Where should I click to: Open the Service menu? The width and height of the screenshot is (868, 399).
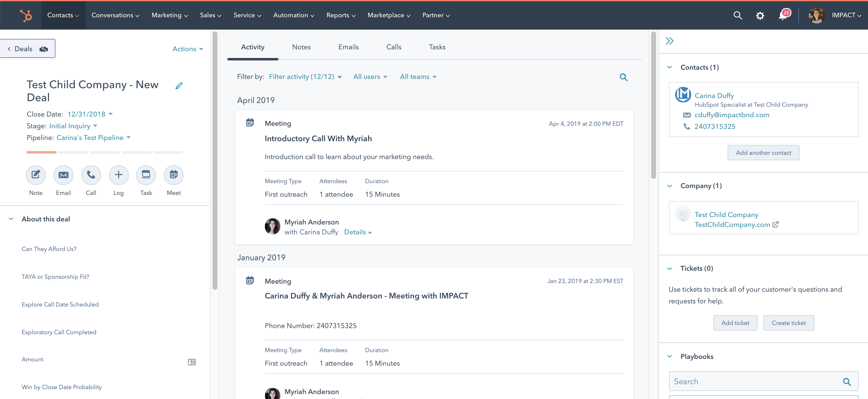[247, 15]
